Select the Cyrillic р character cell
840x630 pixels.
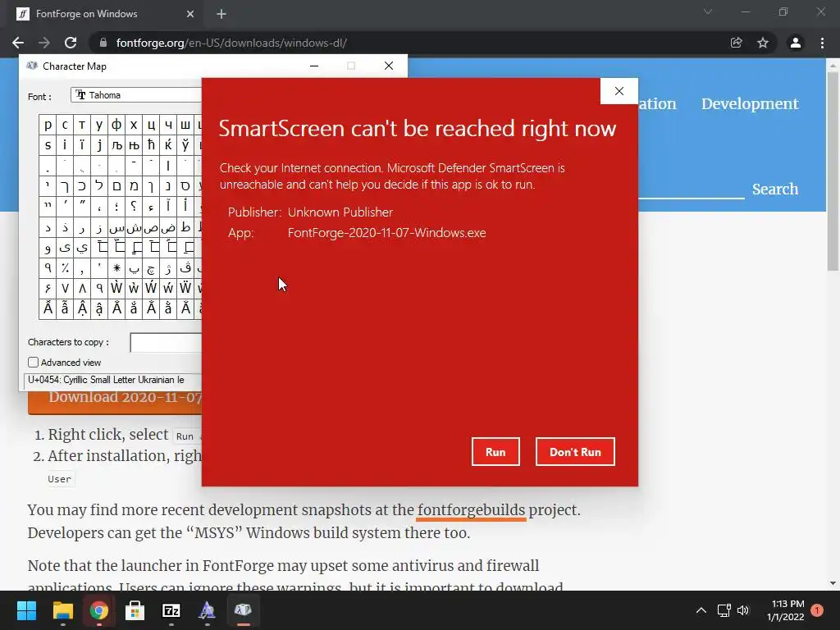tap(48, 125)
